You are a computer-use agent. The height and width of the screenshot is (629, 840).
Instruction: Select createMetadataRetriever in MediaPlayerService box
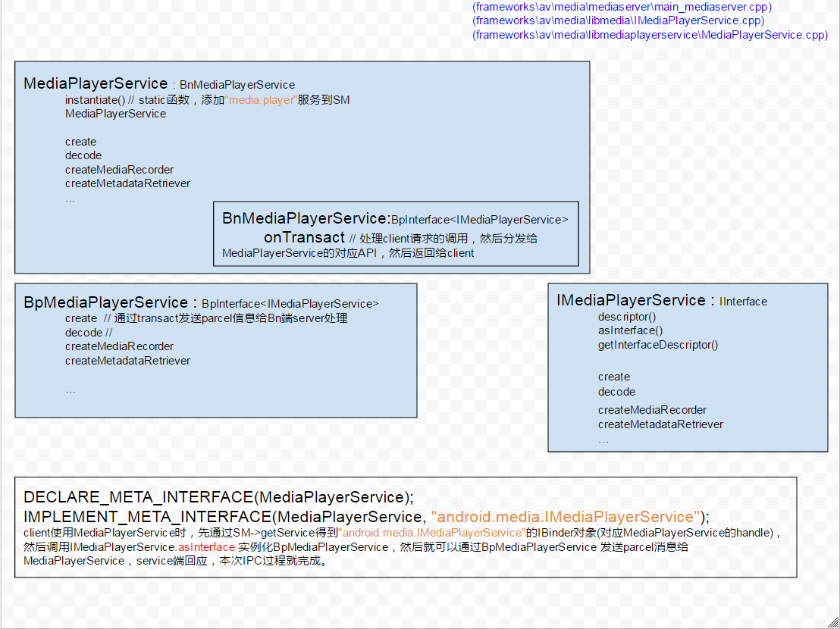coord(127,183)
